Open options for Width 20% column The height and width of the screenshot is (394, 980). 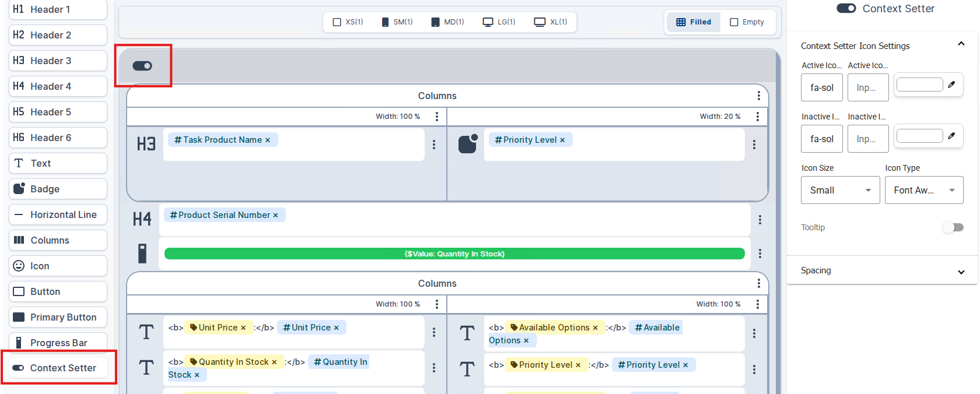click(x=757, y=117)
